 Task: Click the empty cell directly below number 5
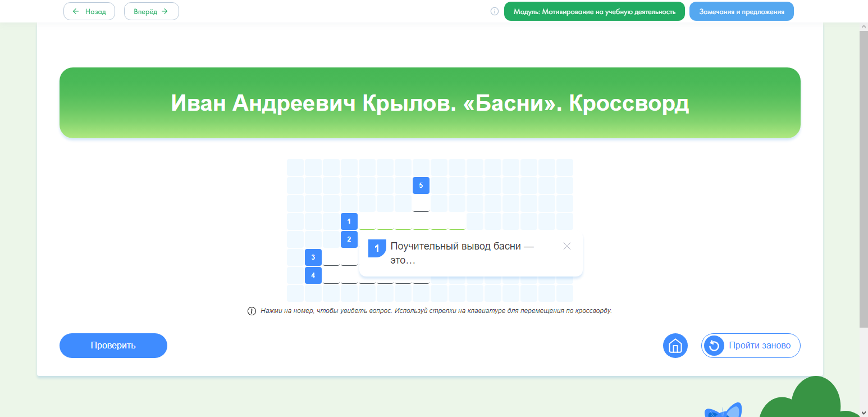421,203
